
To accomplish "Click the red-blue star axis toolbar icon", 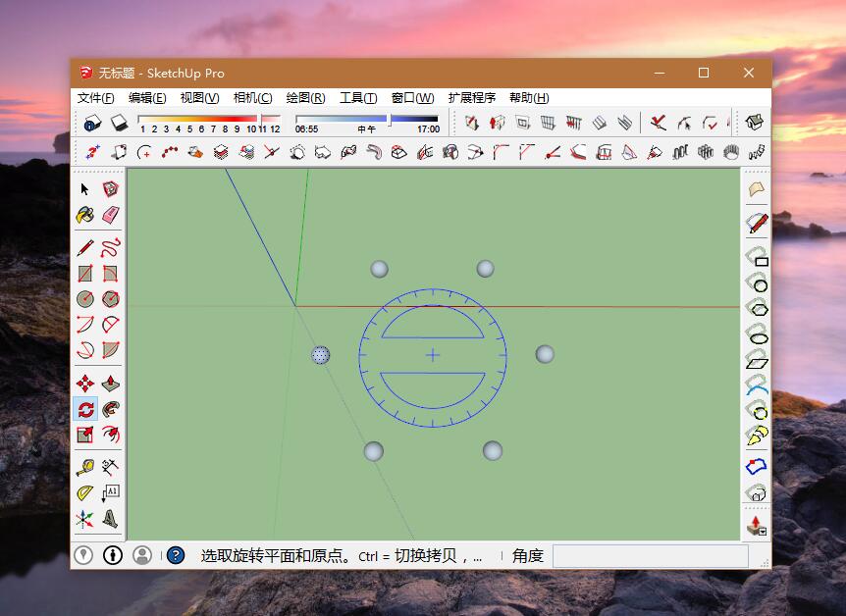I will 93,152.
